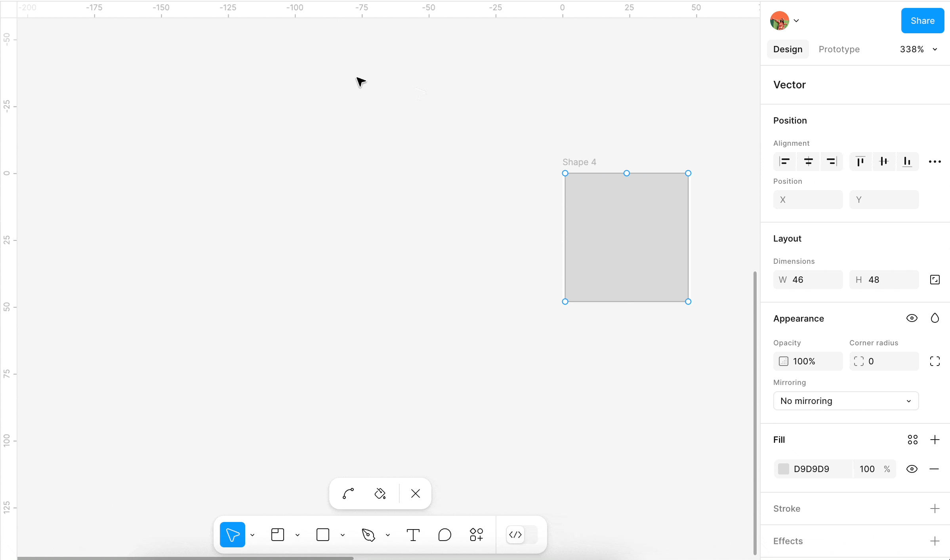Select the Frame tool

[278, 535]
